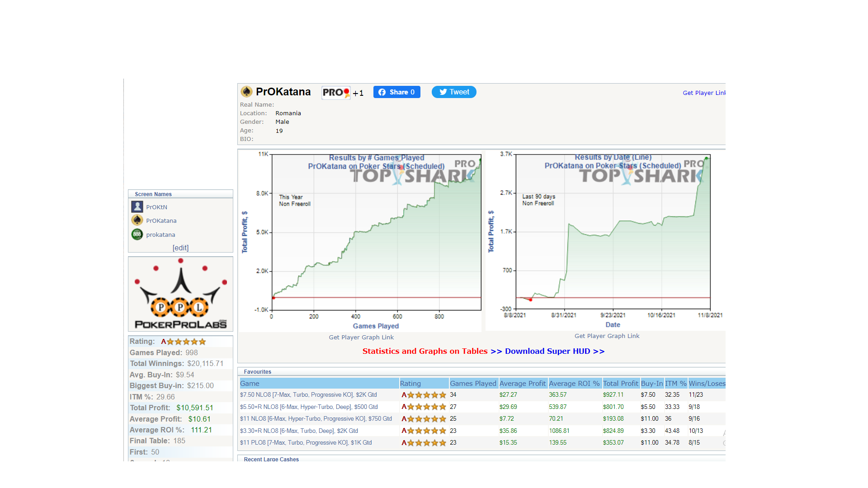Image resolution: width=868 pixels, height=488 pixels.
Task: Select the Average ROI cell 1086.81
Action: coord(559,431)
